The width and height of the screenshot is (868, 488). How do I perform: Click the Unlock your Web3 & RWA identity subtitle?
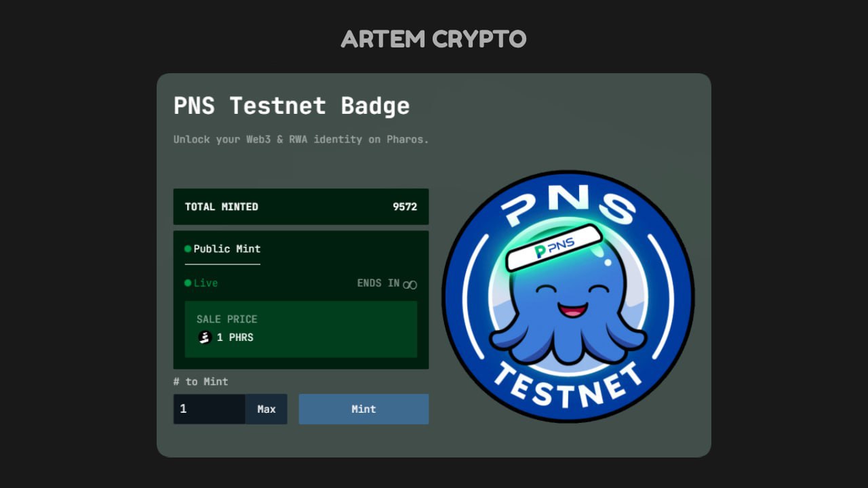point(301,140)
